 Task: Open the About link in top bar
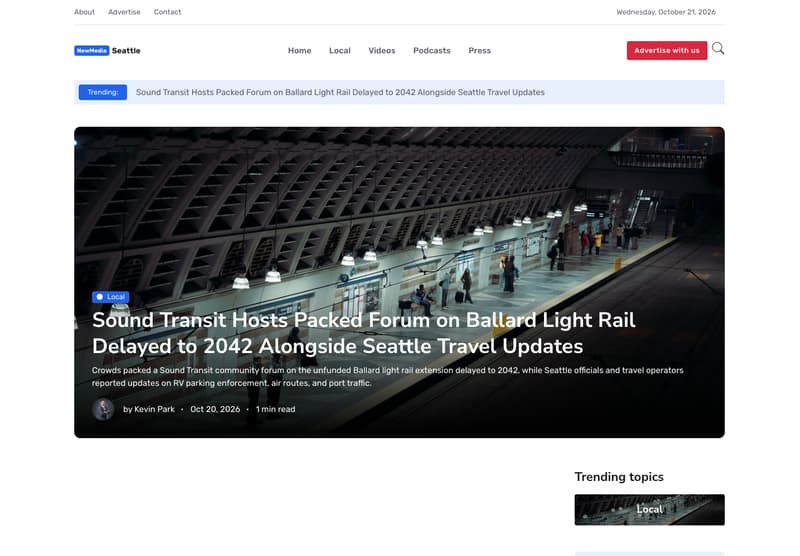point(84,12)
